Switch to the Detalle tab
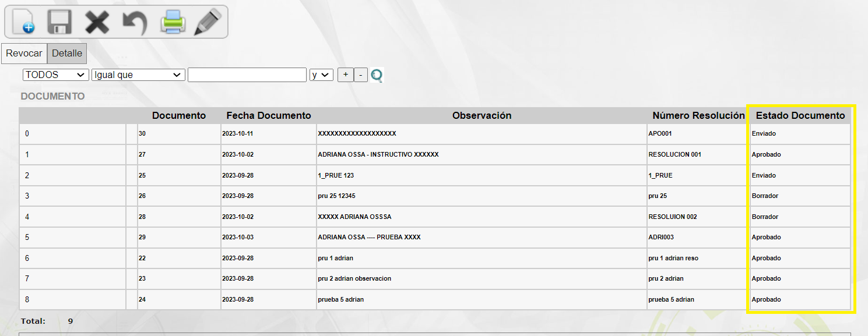This screenshot has height=336, width=868. coord(67,54)
